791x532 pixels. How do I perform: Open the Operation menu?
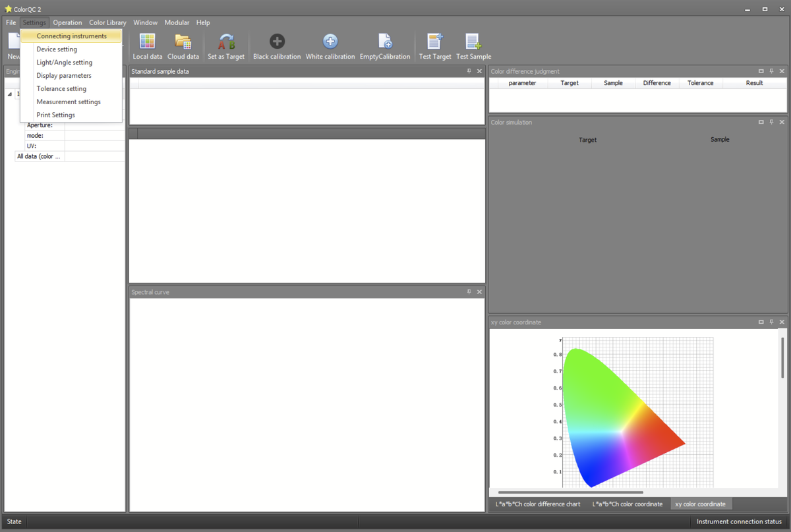pyautogui.click(x=67, y=22)
